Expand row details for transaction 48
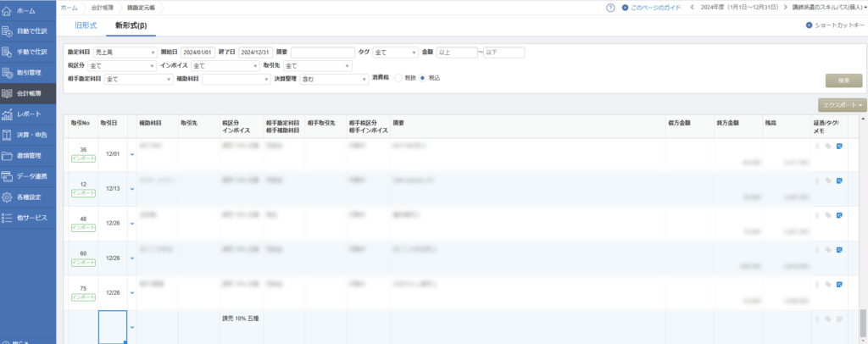This screenshot has width=868, height=344. [132, 223]
